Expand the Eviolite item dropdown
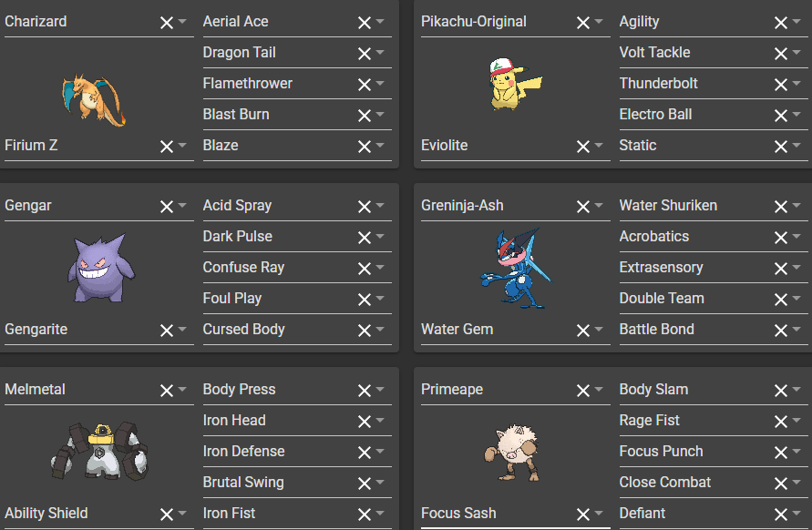812x530 pixels. pyautogui.click(x=599, y=147)
